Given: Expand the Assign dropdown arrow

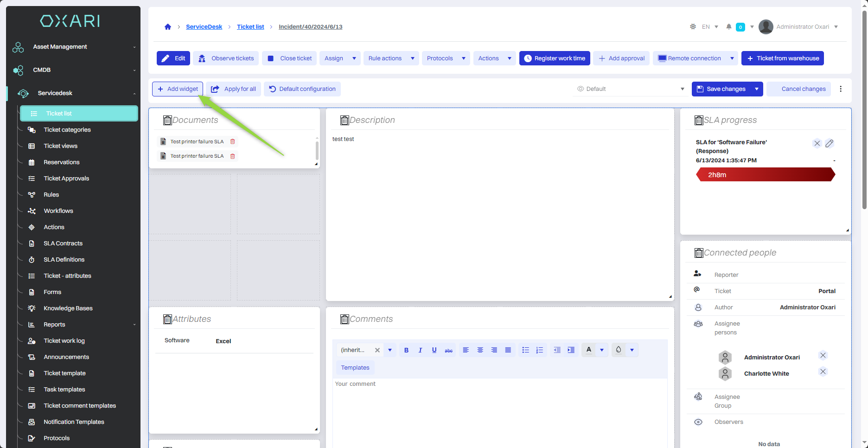Looking at the screenshot, I should tap(354, 58).
